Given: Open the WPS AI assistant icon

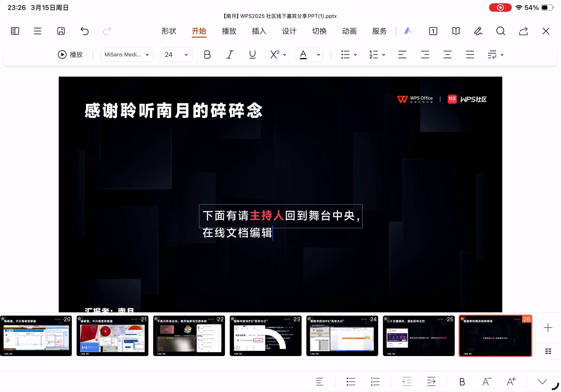Looking at the screenshot, I should (408, 31).
